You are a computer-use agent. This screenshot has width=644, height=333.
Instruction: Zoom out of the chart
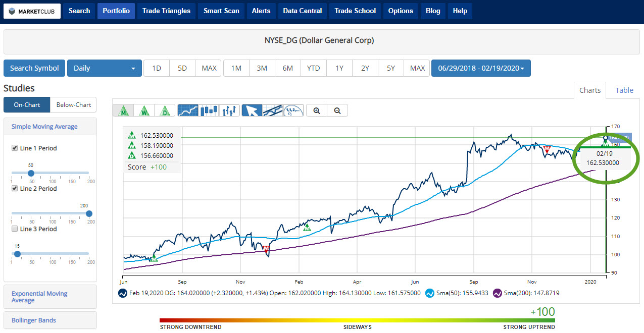[x=337, y=110]
